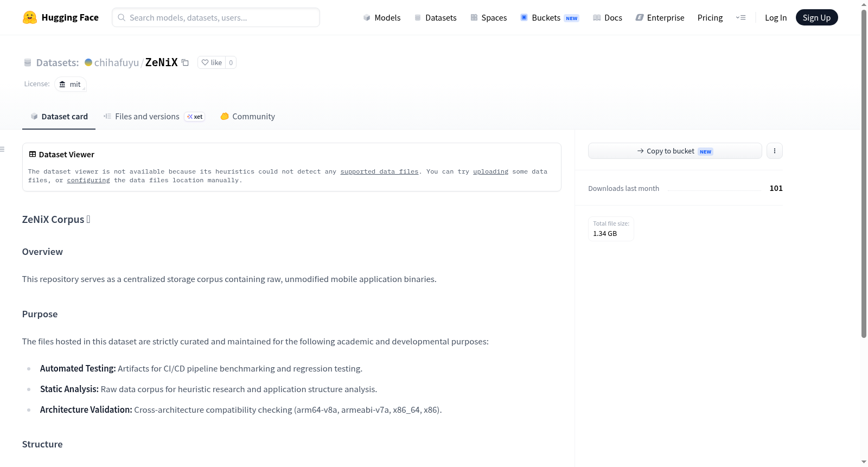Viewport: 868px width, 467px height.
Task: Open the Docs page
Action: (x=607, y=17)
